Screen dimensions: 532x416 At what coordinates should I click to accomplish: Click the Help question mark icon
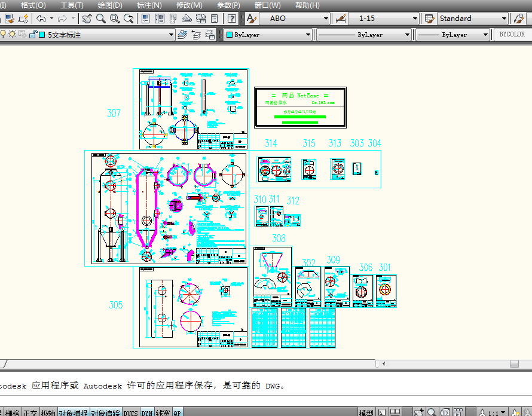(232, 19)
